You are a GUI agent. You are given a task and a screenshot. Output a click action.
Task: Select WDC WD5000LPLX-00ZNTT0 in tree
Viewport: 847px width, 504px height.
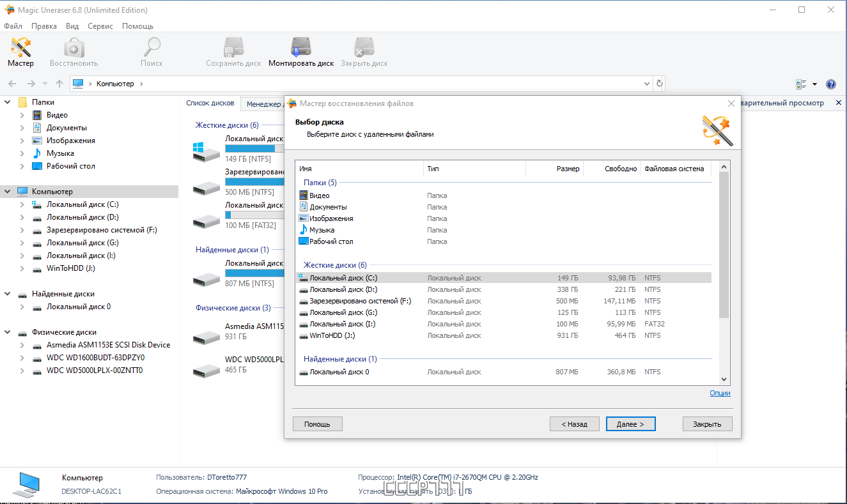coord(95,370)
